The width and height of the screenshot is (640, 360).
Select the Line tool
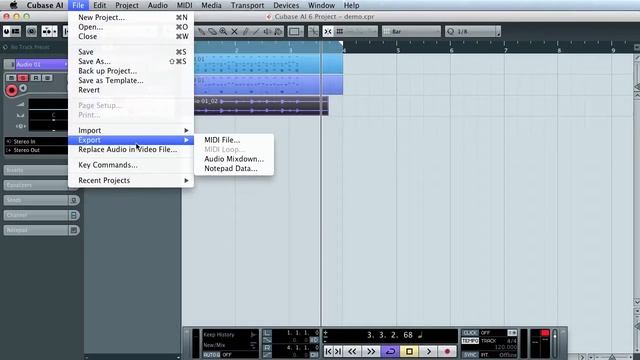[256, 31]
